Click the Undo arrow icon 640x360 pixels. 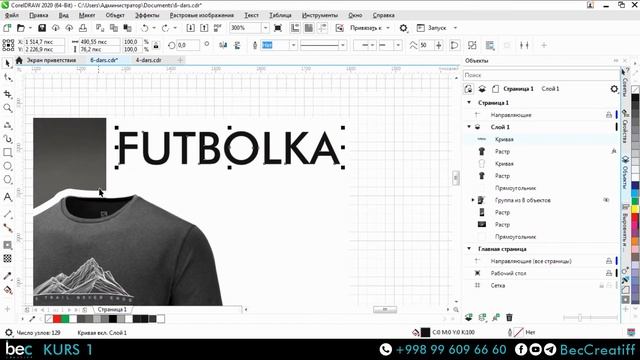pyautogui.click(x=144, y=28)
